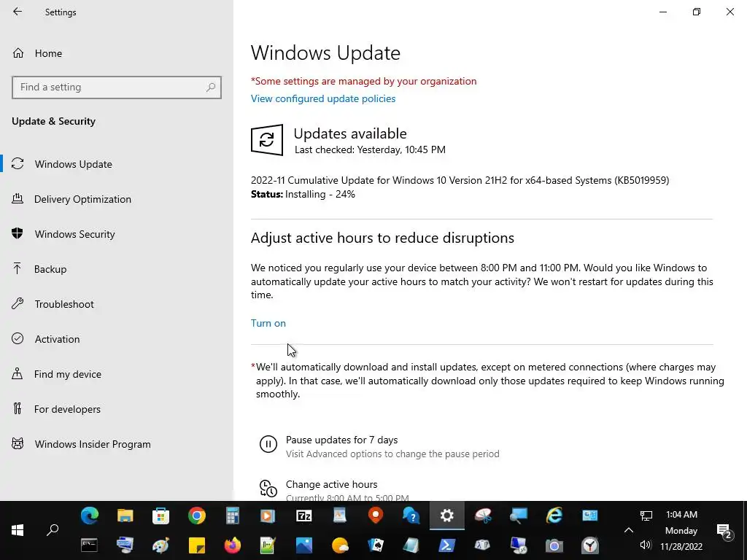Open Weather app from the taskbar
Screen dimensions: 747x560
pos(340,545)
